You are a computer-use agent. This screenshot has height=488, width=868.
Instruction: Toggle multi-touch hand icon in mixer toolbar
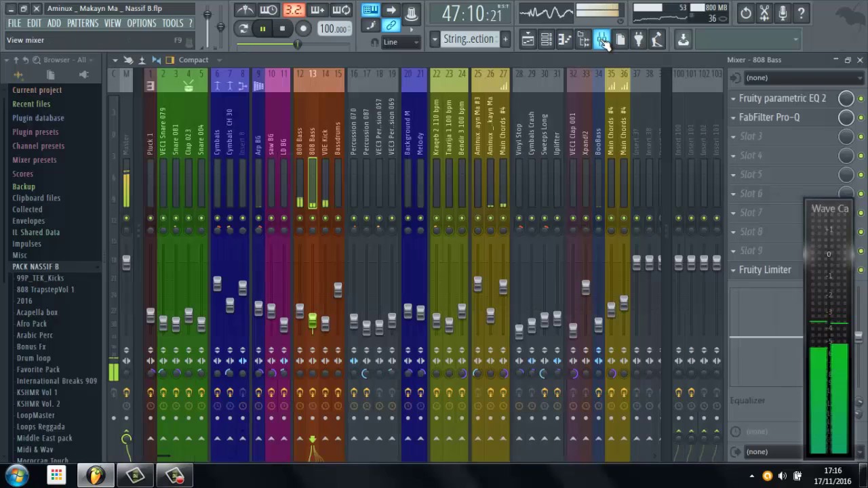pyautogui.click(x=128, y=60)
